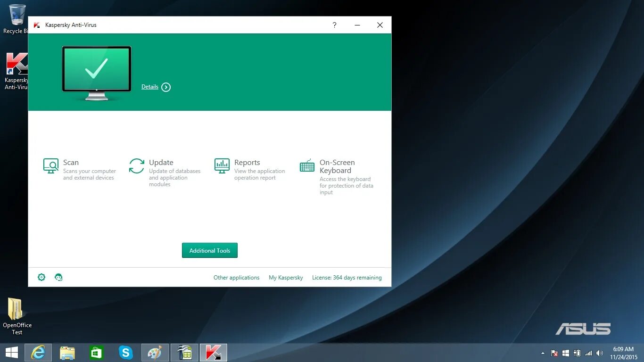Open File Explorer from taskbar

(x=67, y=353)
